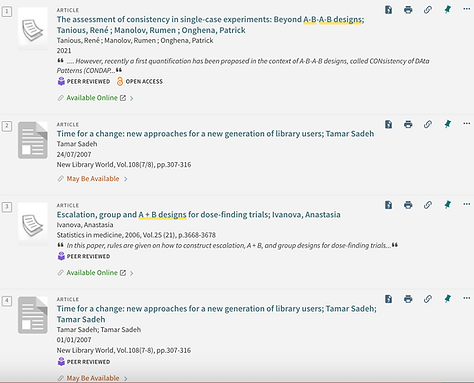
Task: Click result 4 document thumbnail
Action: point(33,315)
